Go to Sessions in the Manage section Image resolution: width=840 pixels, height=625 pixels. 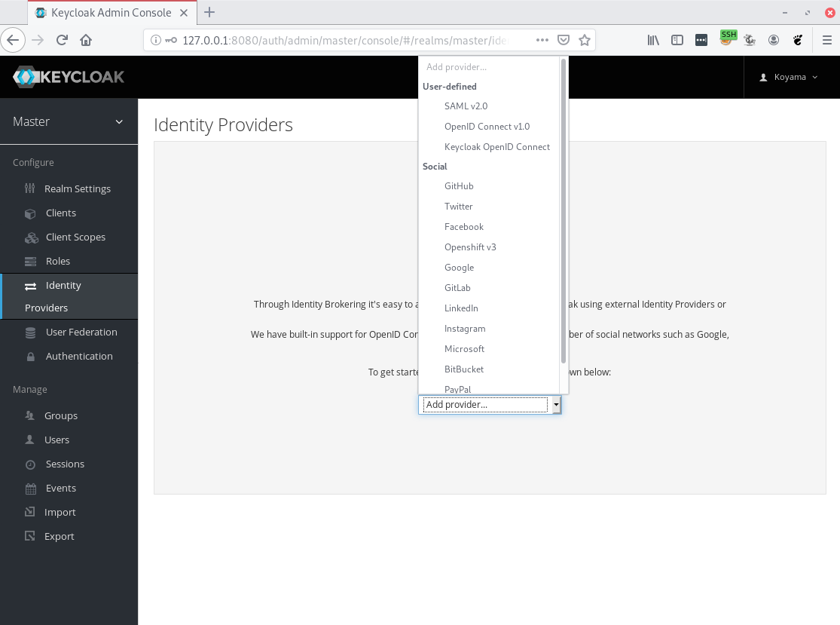click(x=65, y=464)
